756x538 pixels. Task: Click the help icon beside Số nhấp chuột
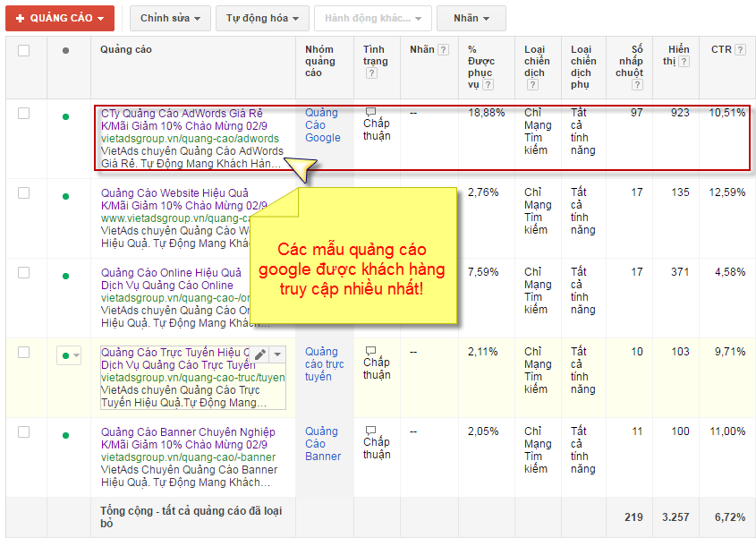click(x=637, y=83)
